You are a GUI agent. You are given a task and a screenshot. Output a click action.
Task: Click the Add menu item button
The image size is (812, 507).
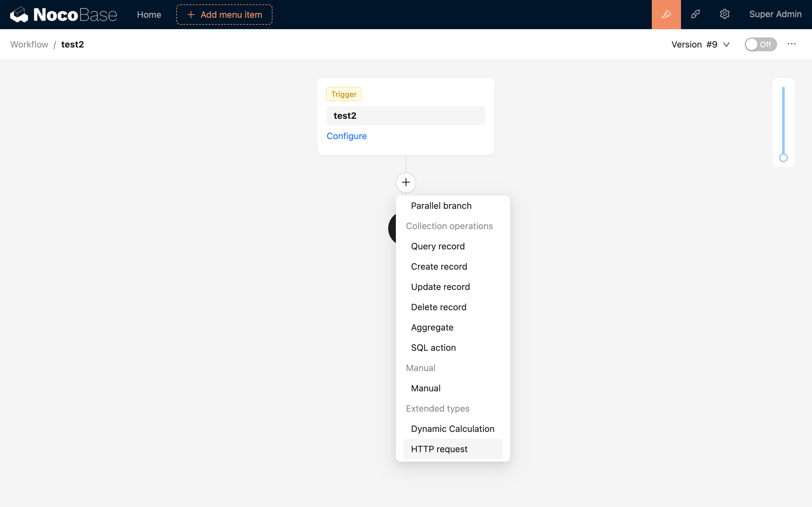coord(224,15)
